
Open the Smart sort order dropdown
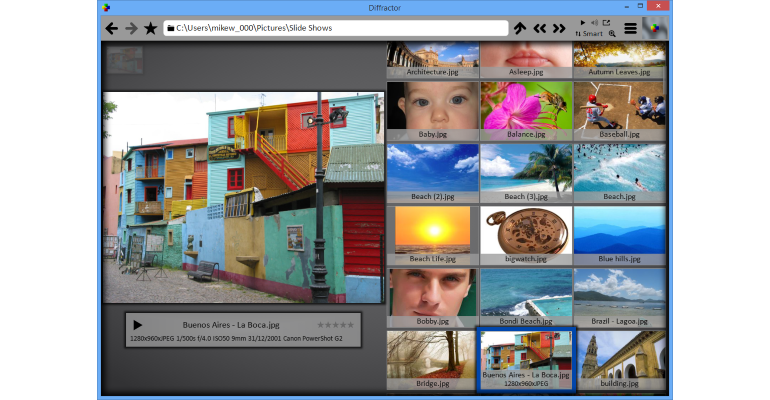(589, 34)
